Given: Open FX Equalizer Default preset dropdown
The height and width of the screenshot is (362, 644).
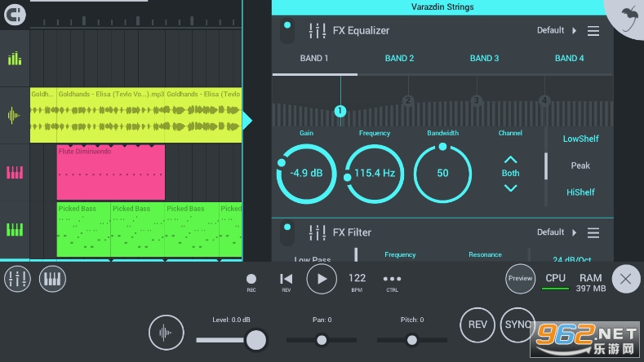Looking at the screenshot, I should [x=557, y=31].
